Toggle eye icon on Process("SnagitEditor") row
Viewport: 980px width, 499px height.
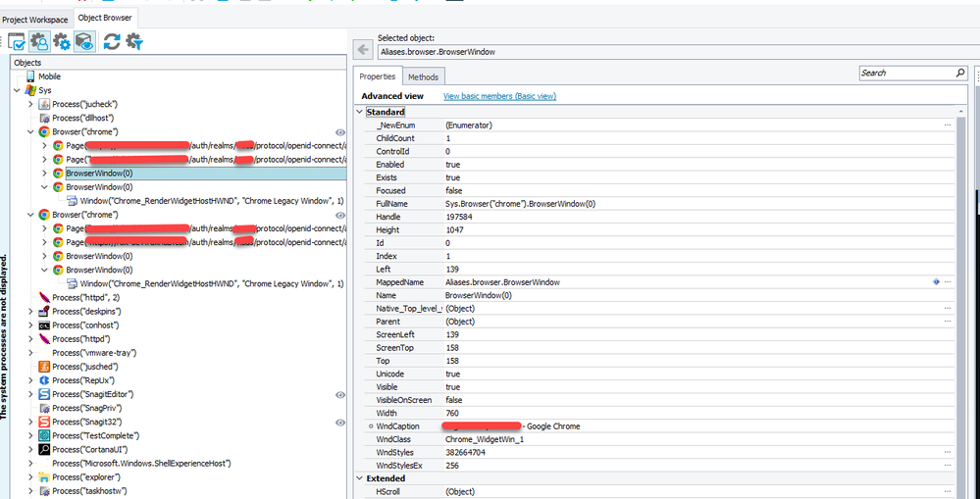pos(340,395)
